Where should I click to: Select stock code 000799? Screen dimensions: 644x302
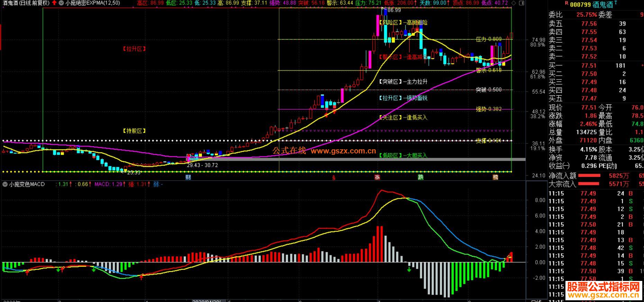[x=580, y=4]
